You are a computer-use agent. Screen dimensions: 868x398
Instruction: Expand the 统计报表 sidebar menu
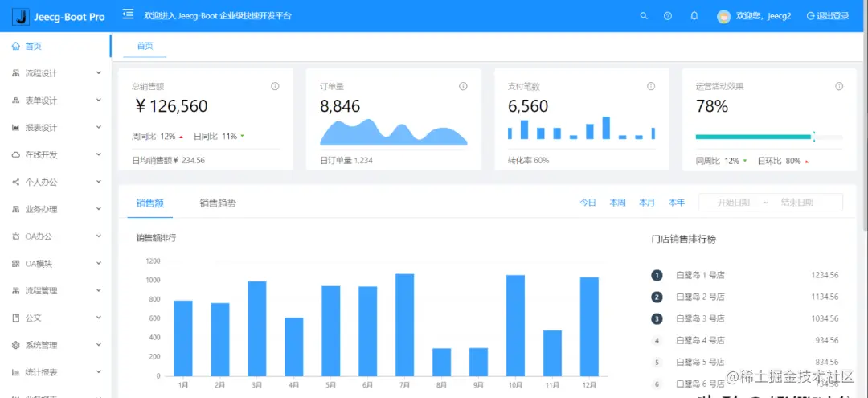[x=55, y=372]
